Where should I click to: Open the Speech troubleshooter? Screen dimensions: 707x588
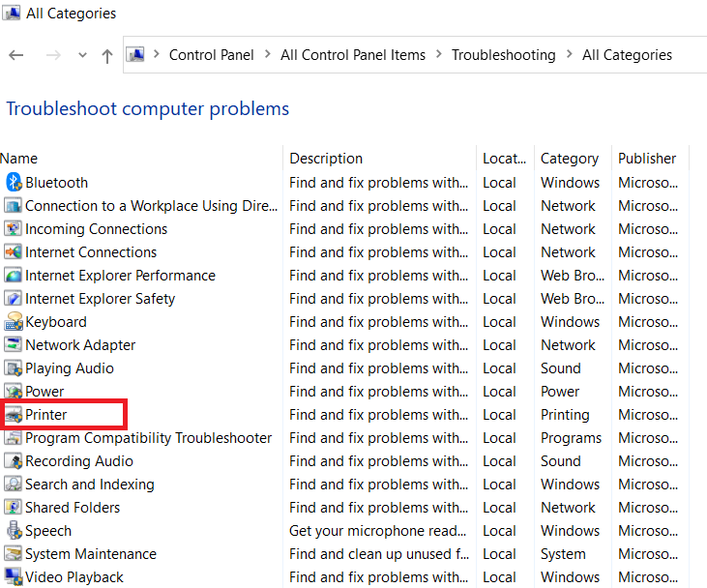(x=48, y=531)
